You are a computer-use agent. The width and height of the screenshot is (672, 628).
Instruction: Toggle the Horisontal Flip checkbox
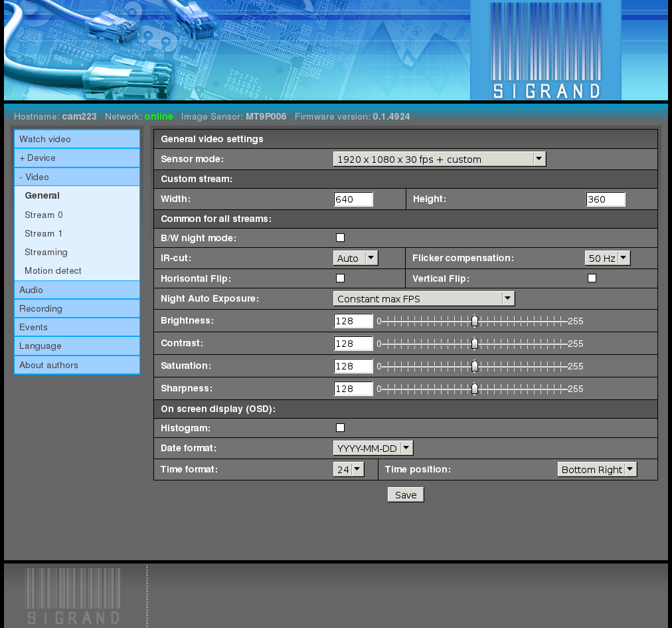340,278
